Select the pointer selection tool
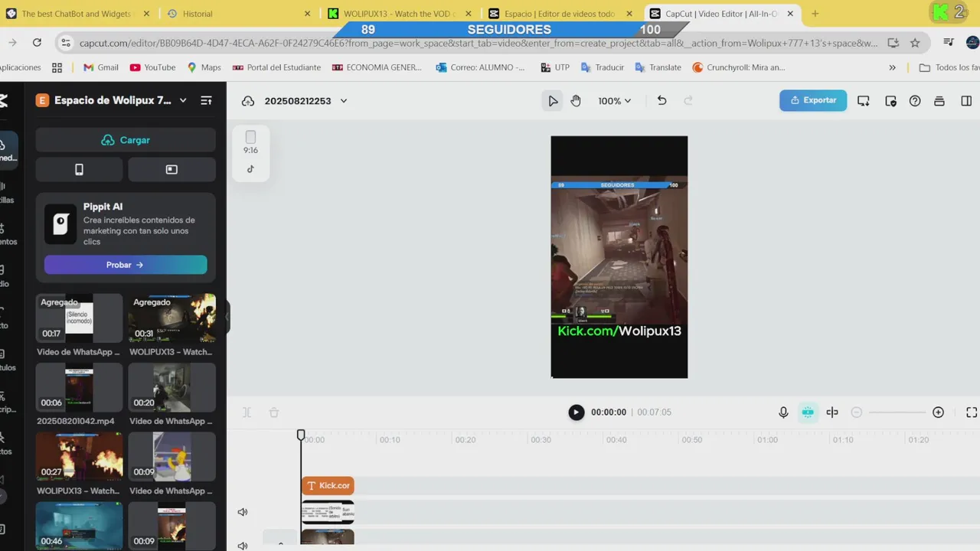The image size is (980, 551). coord(553,101)
